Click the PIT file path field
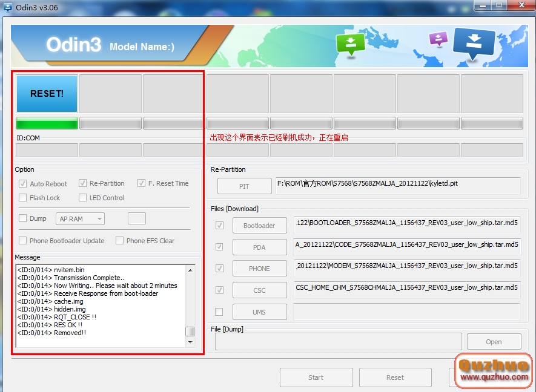This screenshot has height=392, width=536. pos(398,186)
